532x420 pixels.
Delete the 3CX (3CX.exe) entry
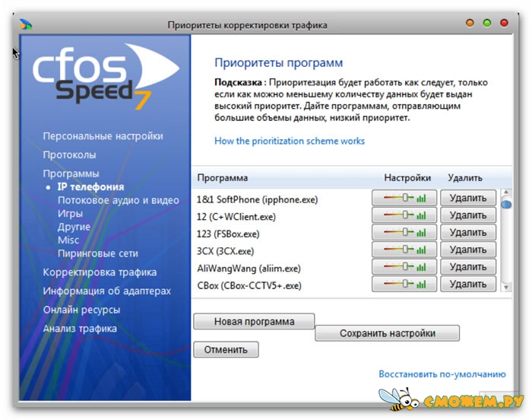(x=468, y=250)
